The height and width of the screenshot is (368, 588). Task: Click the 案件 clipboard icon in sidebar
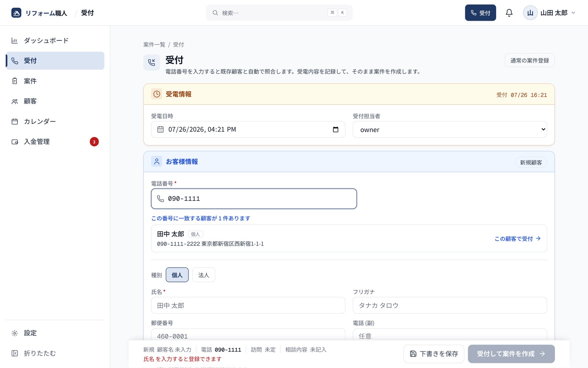click(x=15, y=81)
